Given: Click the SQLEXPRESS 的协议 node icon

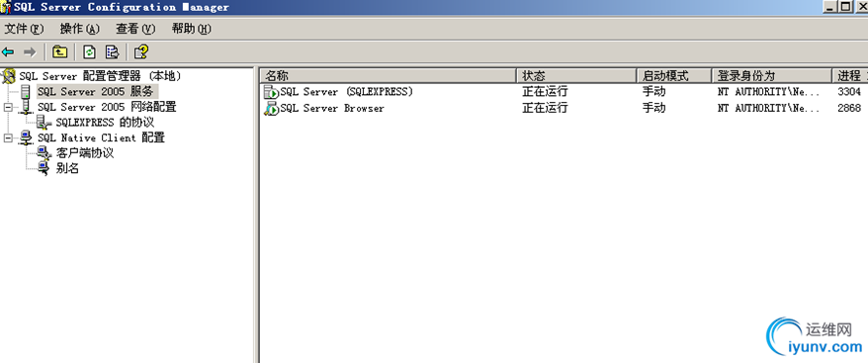Looking at the screenshot, I should 44,123.
